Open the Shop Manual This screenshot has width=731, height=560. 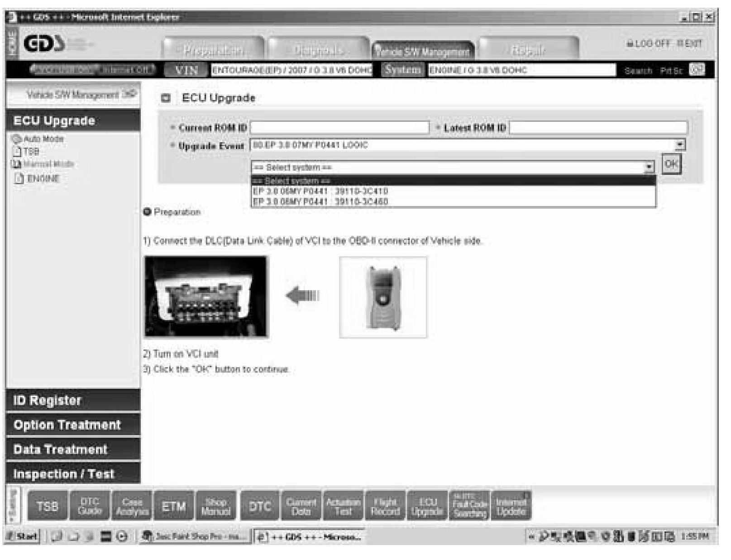tap(216, 506)
